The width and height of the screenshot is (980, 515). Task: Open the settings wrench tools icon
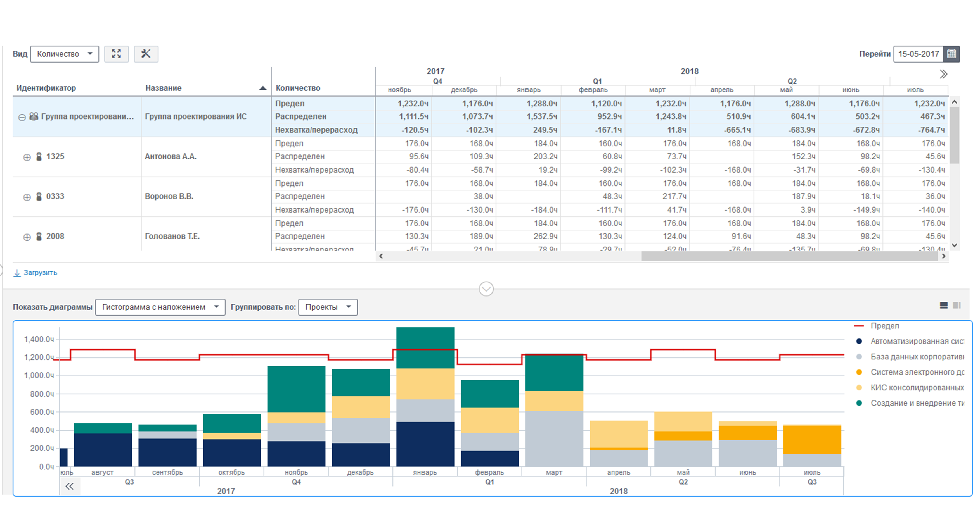tap(146, 54)
